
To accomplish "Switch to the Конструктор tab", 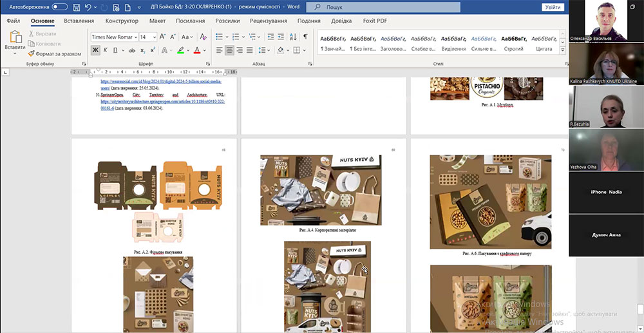I will point(122,21).
